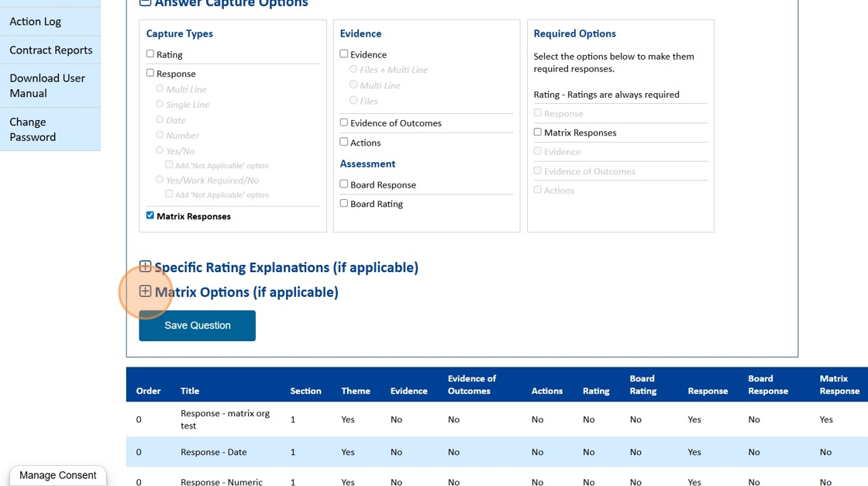Click the Matrix Response column header
Screen dimensions: 868x486
(840, 384)
